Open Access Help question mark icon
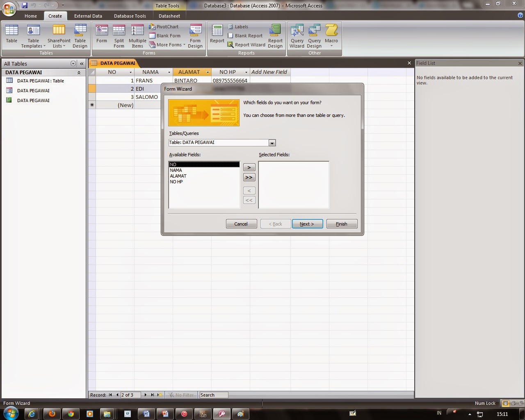Screen dimensions: 525x420 (x=520, y=15)
